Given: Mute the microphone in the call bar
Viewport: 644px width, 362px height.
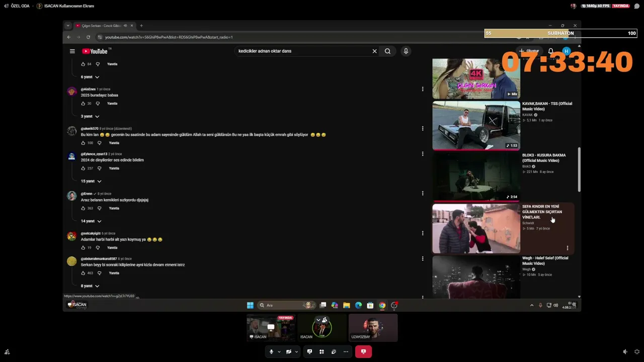Looking at the screenshot, I should click(x=271, y=352).
